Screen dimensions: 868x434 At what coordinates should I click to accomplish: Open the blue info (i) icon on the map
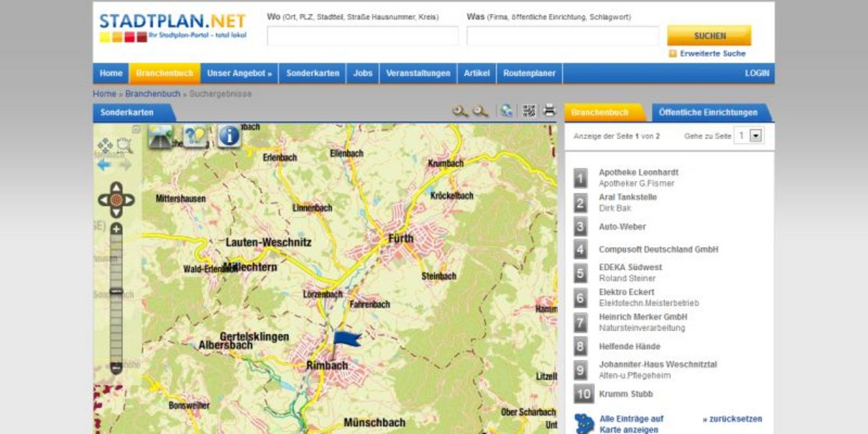point(228,138)
